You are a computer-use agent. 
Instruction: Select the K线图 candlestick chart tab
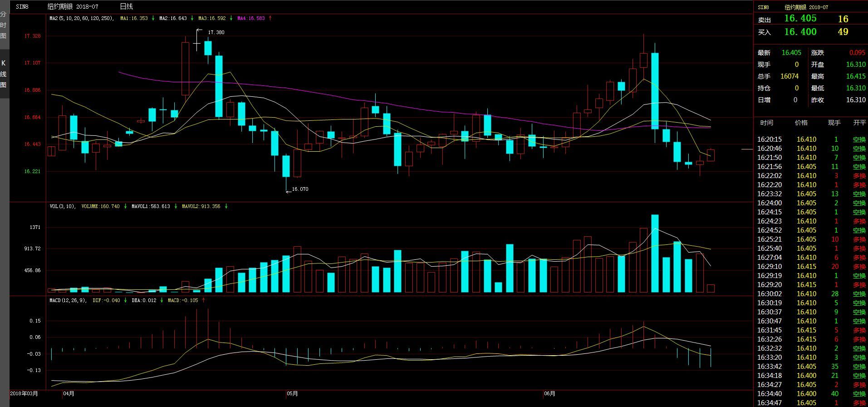tap(4, 74)
